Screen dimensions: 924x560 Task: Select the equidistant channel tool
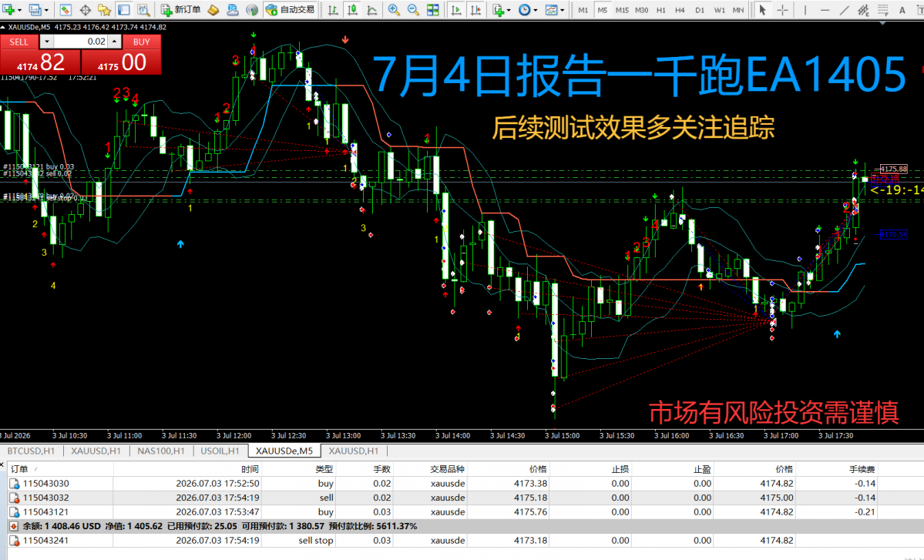(x=863, y=9)
